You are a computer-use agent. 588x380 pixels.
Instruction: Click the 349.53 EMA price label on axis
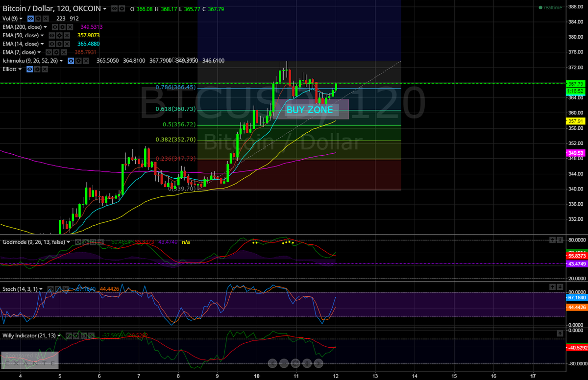(x=575, y=153)
